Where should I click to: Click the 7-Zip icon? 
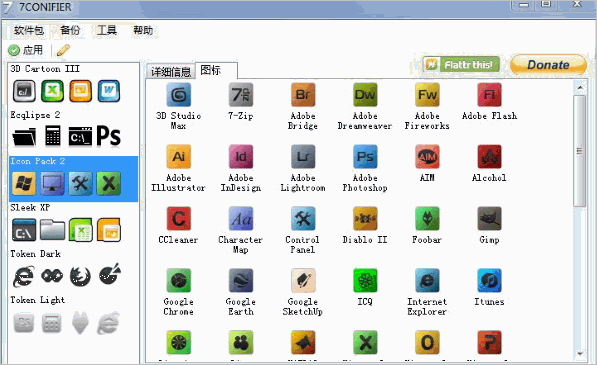(241, 95)
